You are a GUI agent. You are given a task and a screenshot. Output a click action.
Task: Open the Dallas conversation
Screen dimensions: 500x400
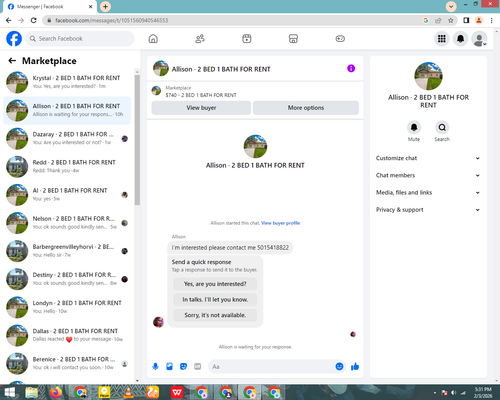(67, 335)
